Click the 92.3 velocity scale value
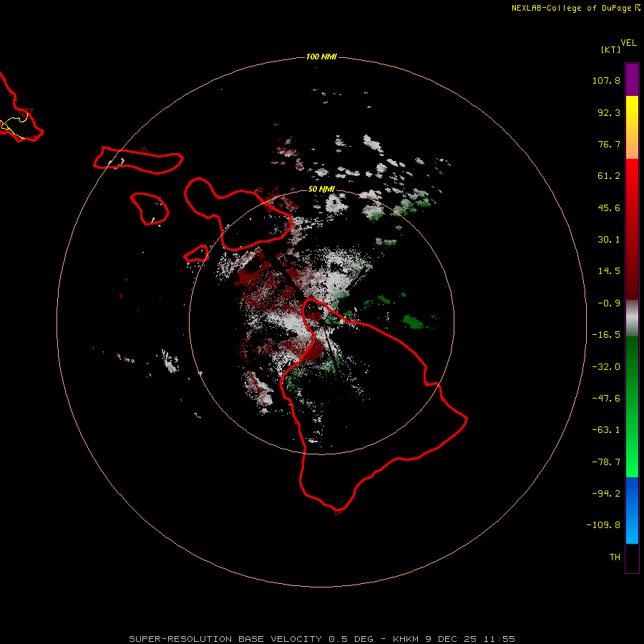644x644 pixels. point(609,112)
